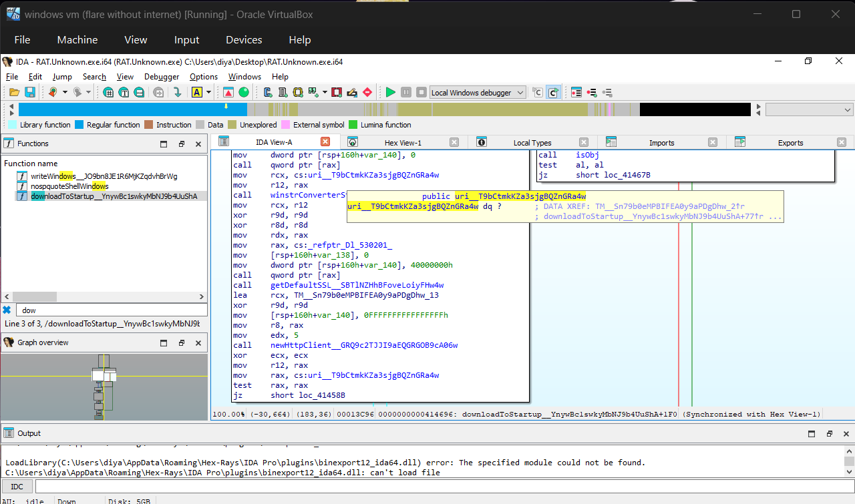Save the database with the floppy icon
This screenshot has width=855, height=504.
[29, 92]
